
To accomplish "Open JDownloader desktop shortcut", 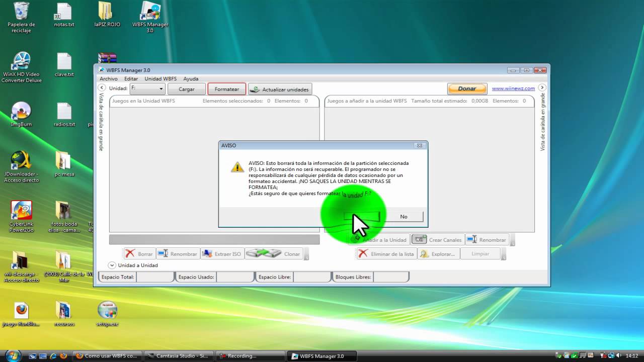I will 21,167.
